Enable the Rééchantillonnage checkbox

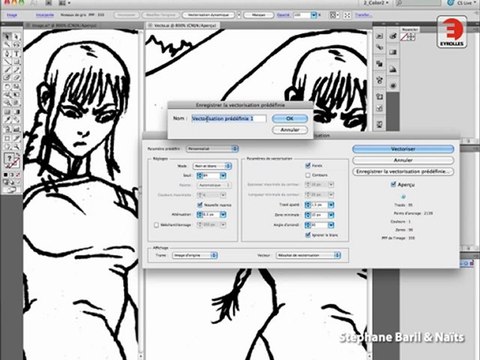pos(156,225)
